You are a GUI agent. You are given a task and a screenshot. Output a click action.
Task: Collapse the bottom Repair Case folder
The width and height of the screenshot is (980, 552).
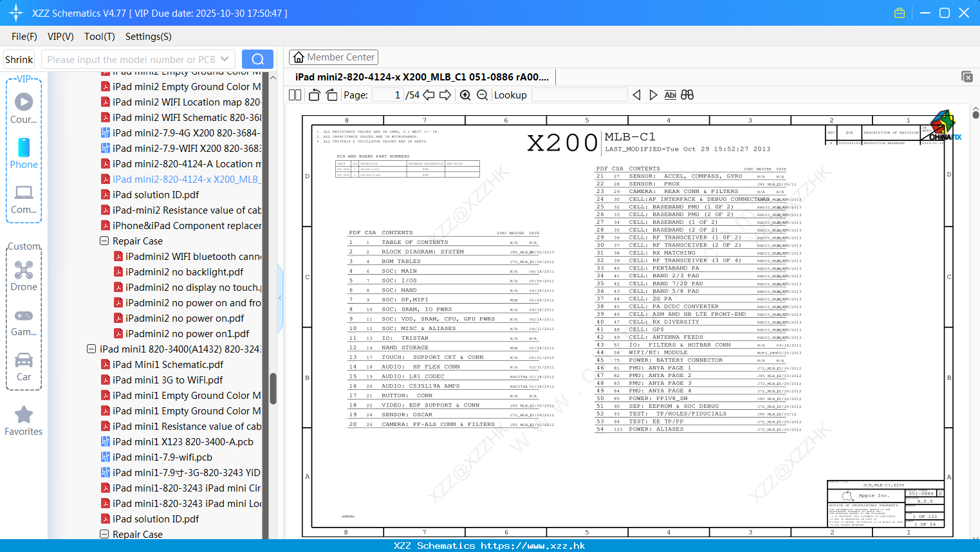click(104, 534)
